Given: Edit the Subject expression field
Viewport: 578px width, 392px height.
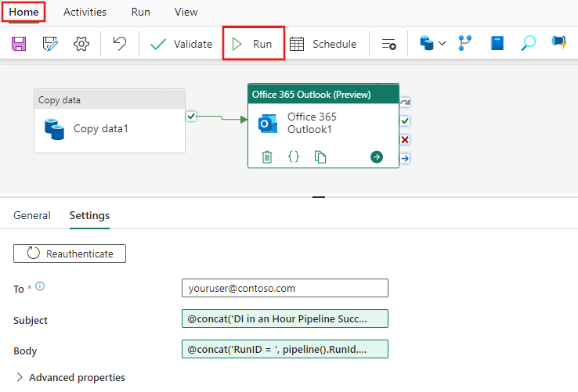Looking at the screenshot, I should pyautogui.click(x=285, y=318).
